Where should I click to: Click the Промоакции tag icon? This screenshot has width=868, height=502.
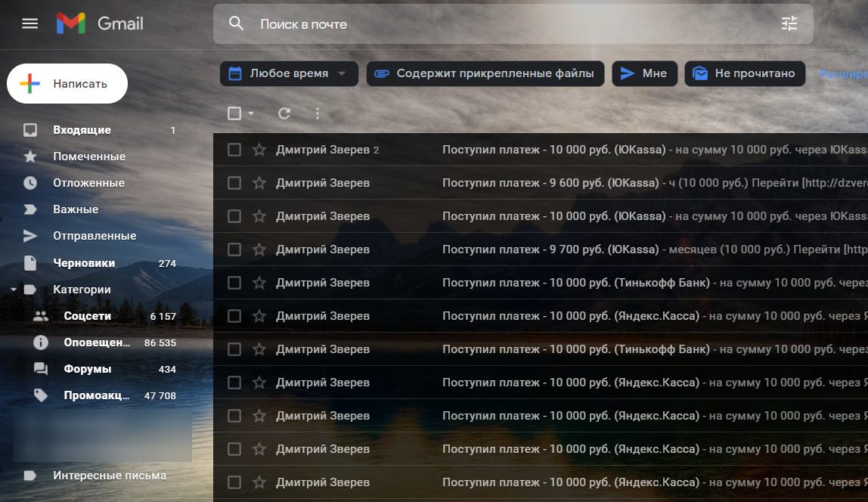pos(40,395)
